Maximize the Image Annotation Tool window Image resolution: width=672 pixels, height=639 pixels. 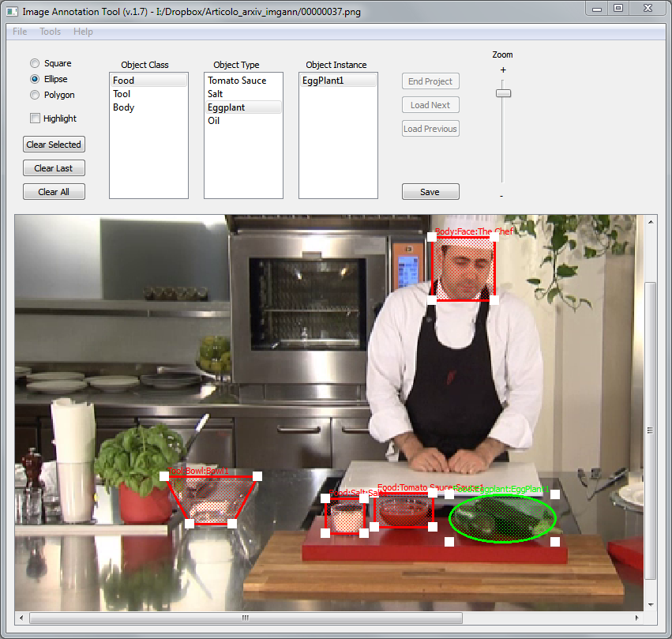(x=618, y=9)
